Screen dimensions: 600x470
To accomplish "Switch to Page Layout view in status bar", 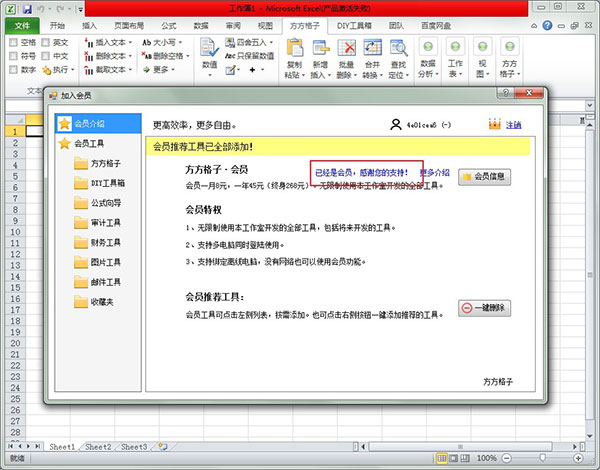I will pos(453,458).
